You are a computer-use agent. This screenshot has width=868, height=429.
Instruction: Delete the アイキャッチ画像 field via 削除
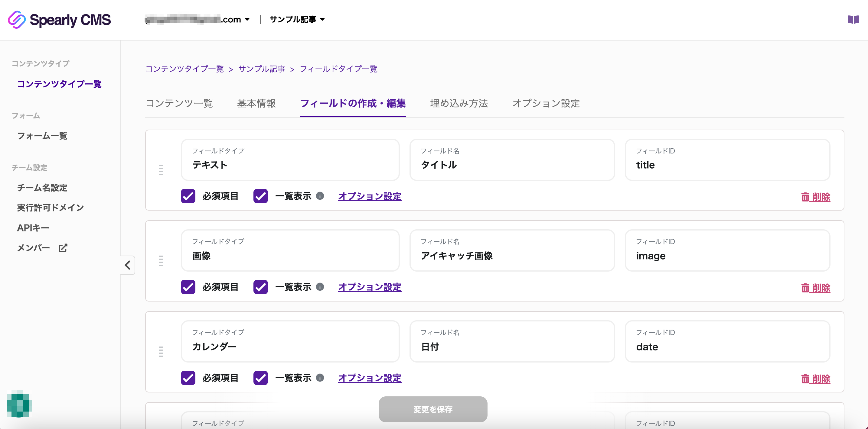coord(816,288)
